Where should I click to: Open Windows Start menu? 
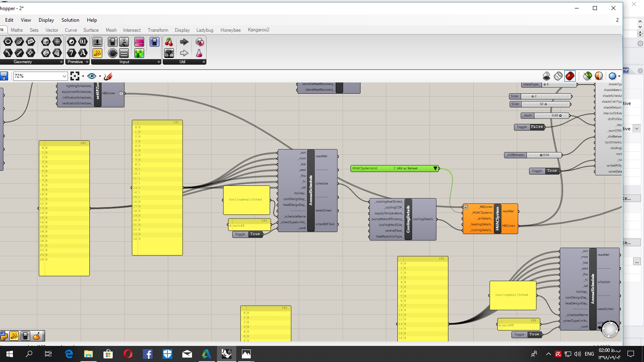click(10, 354)
